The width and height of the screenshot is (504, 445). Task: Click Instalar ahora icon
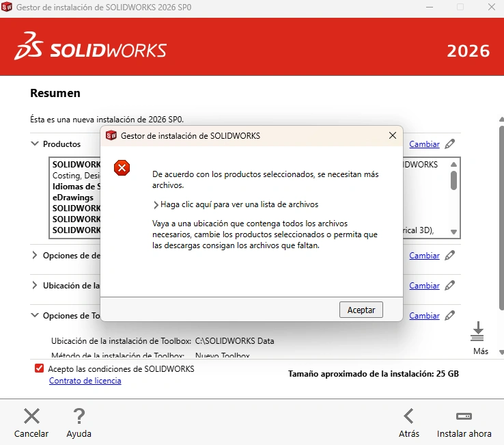(464, 416)
